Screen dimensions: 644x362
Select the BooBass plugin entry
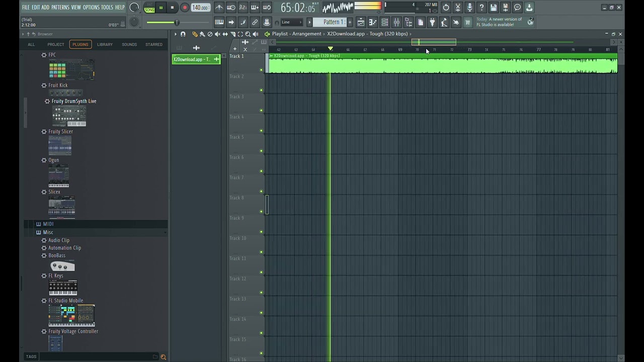57,255
